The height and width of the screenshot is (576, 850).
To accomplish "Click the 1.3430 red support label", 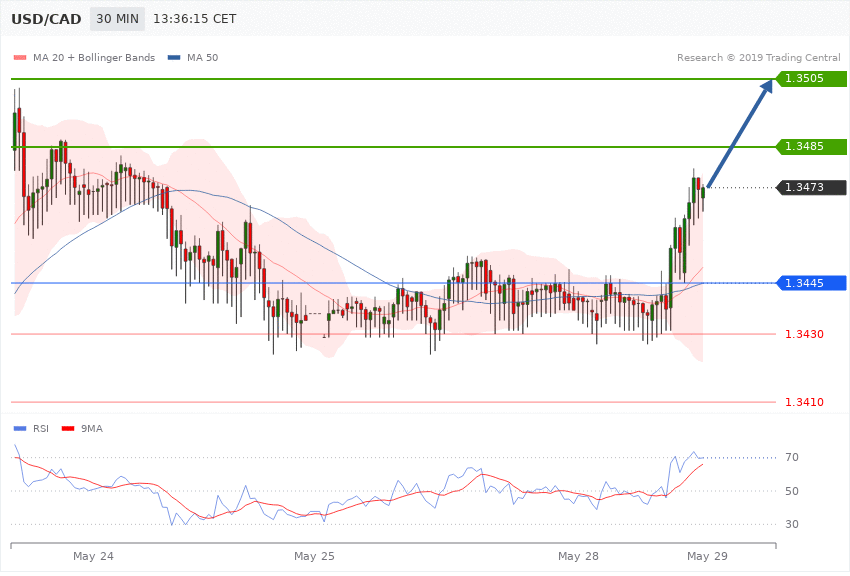I will pos(804,334).
